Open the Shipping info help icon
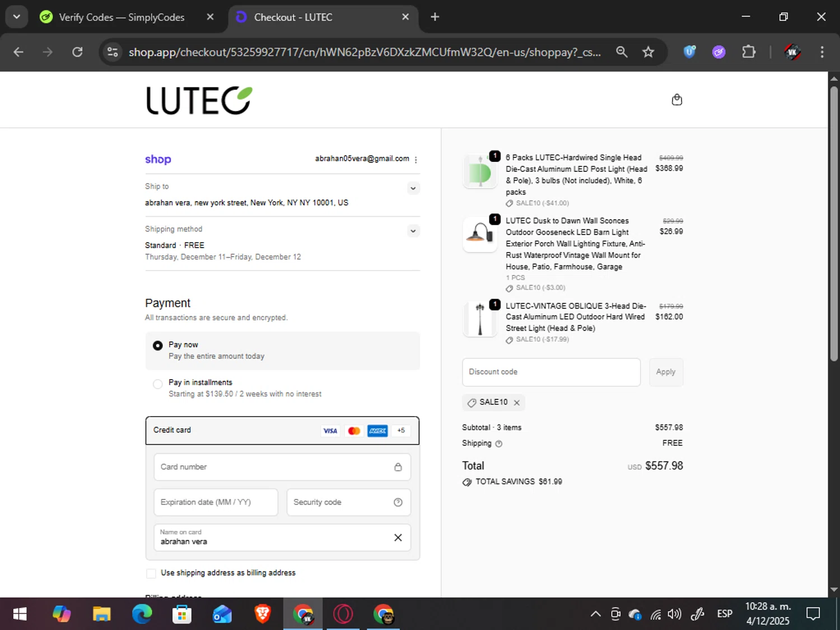The image size is (840, 630). (x=498, y=444)
